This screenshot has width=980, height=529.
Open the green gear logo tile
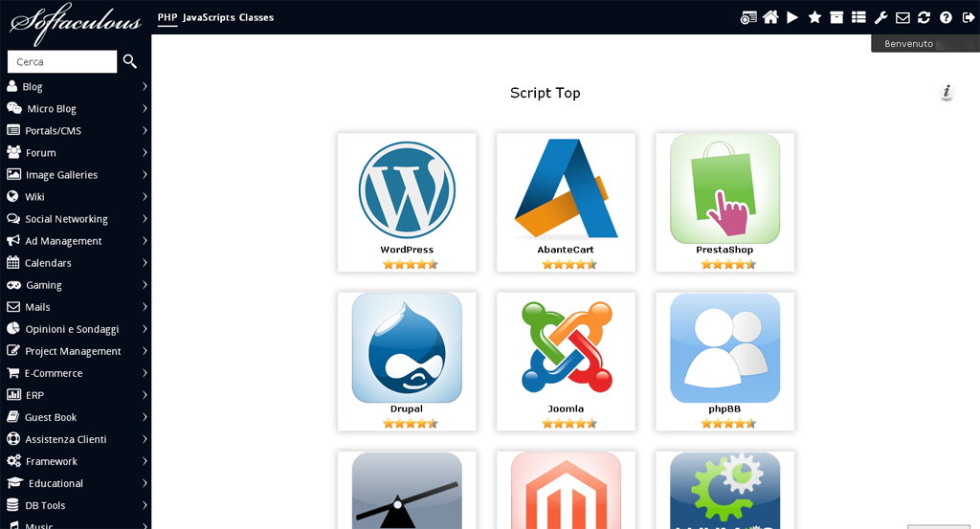click(x=725, y=491)
